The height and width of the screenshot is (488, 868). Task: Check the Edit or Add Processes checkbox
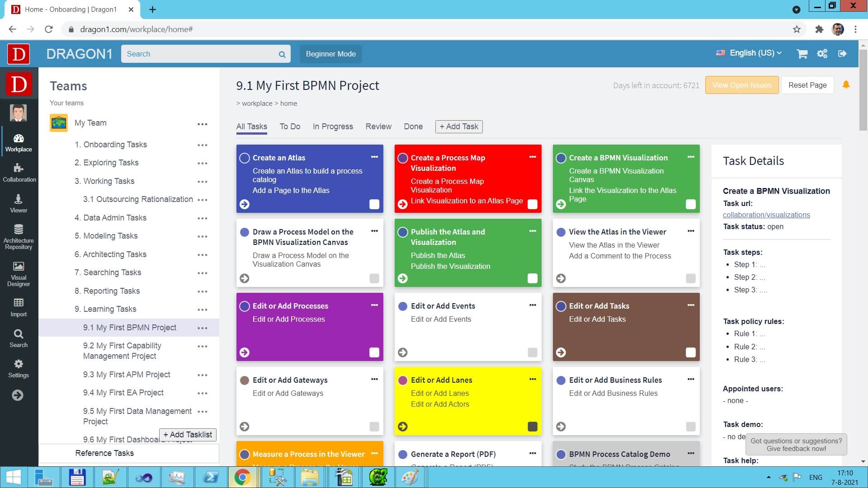(x=374, y=352)
